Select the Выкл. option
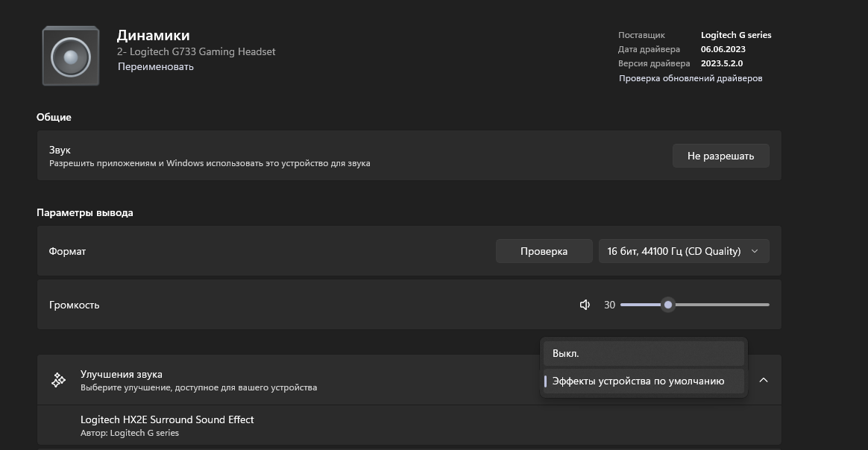This screenshot has width=868, height=450. point(644,353)
